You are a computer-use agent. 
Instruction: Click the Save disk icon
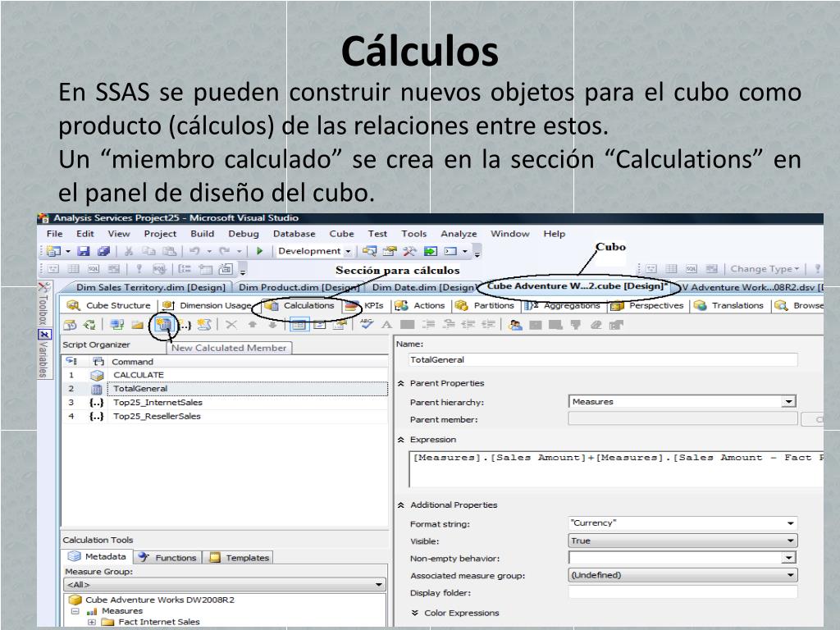coord(83,251)
